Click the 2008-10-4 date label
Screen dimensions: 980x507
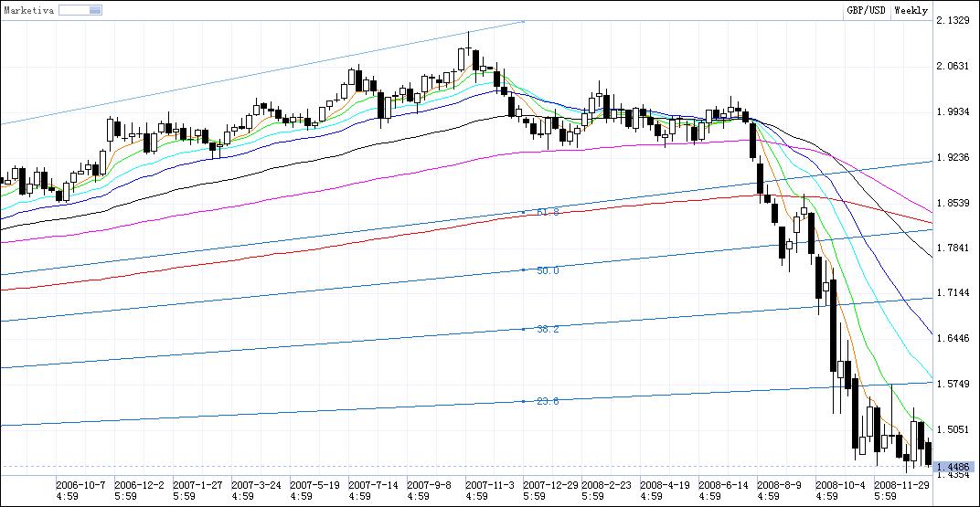(841, 484)
